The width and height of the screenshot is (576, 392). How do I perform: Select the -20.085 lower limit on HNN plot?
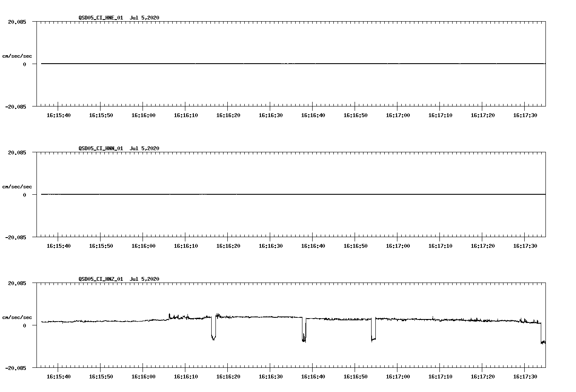pos(16,238)
